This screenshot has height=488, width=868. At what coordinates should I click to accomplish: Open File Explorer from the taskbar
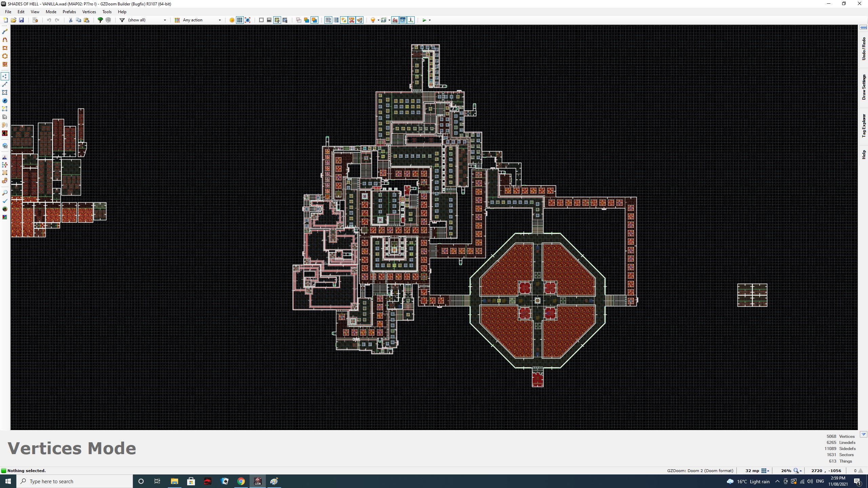point(174,481)
